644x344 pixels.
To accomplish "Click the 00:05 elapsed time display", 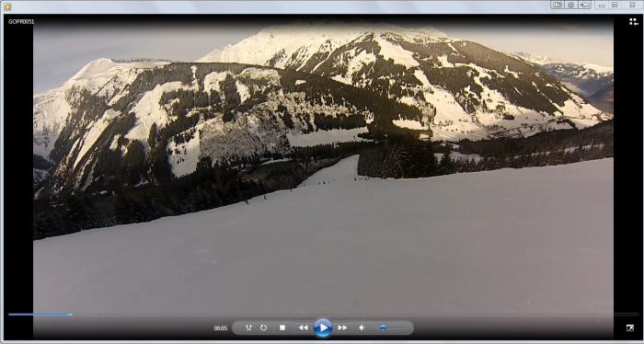I will point(221,328).
